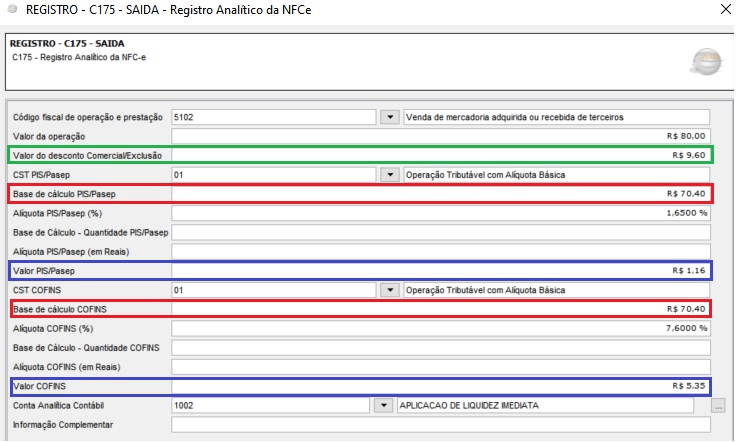Click the Conta Analítica Contábil code field 1002
The height and width of the screenshot is (442, 737).
pos(270,405)
